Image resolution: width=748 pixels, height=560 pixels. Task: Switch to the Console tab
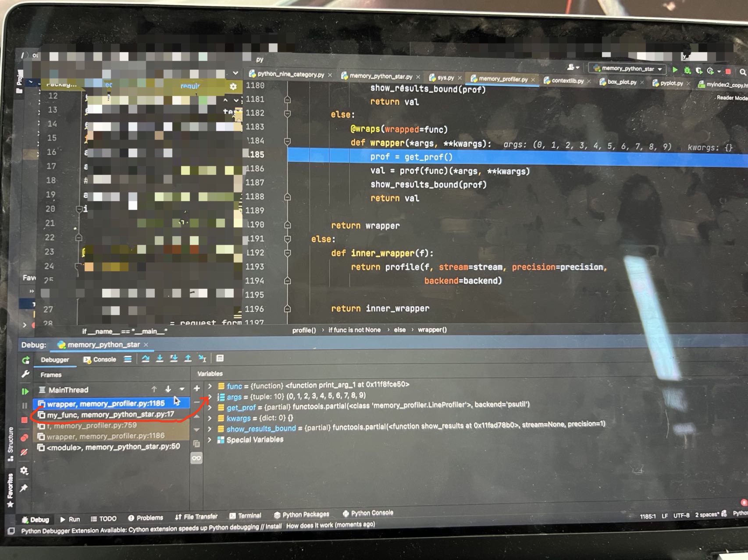(x=100, y=359)
